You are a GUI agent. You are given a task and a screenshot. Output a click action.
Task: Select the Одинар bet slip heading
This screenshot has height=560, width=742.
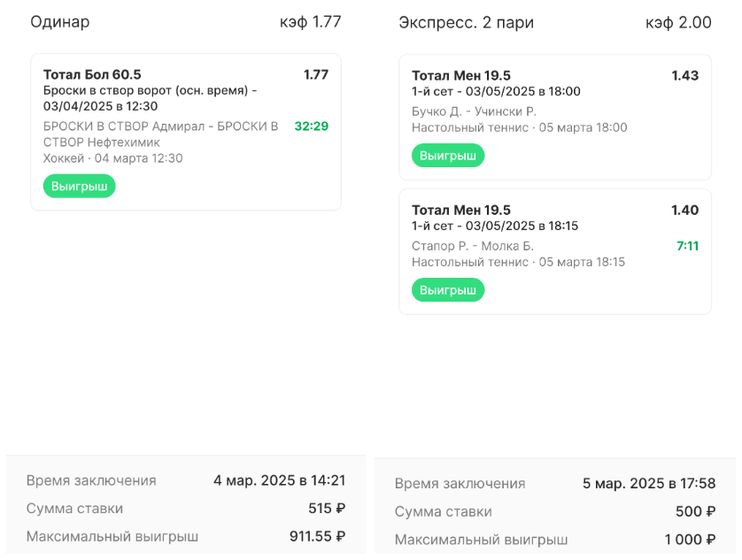click(60, 22)
